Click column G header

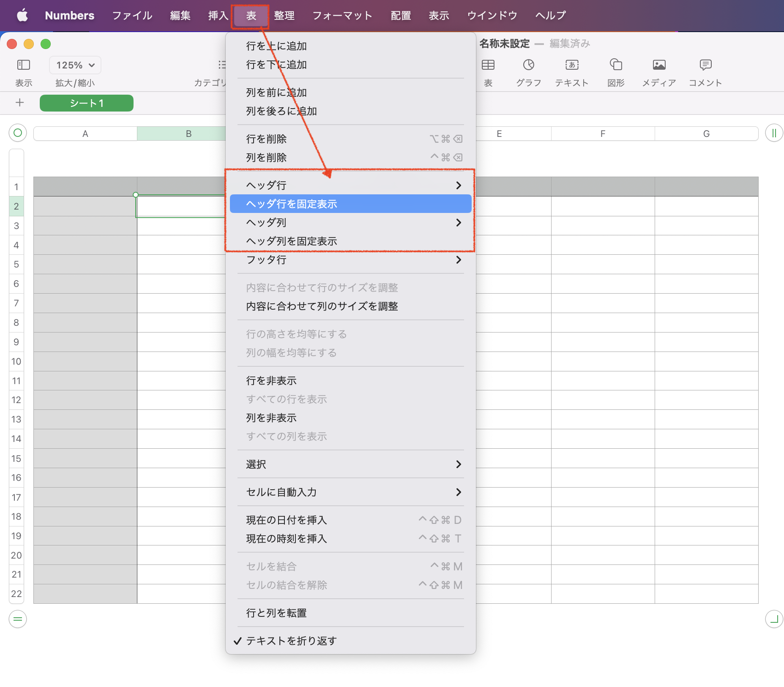click(706, 134)
